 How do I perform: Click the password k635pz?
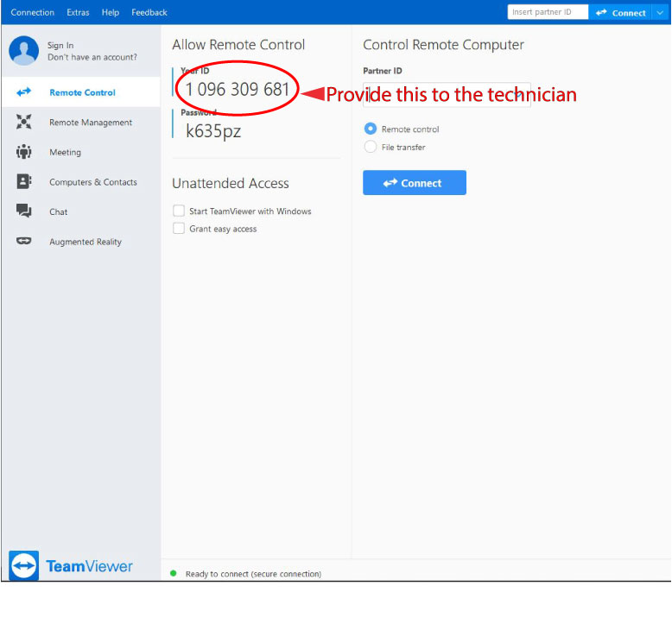tap(213, 131)
